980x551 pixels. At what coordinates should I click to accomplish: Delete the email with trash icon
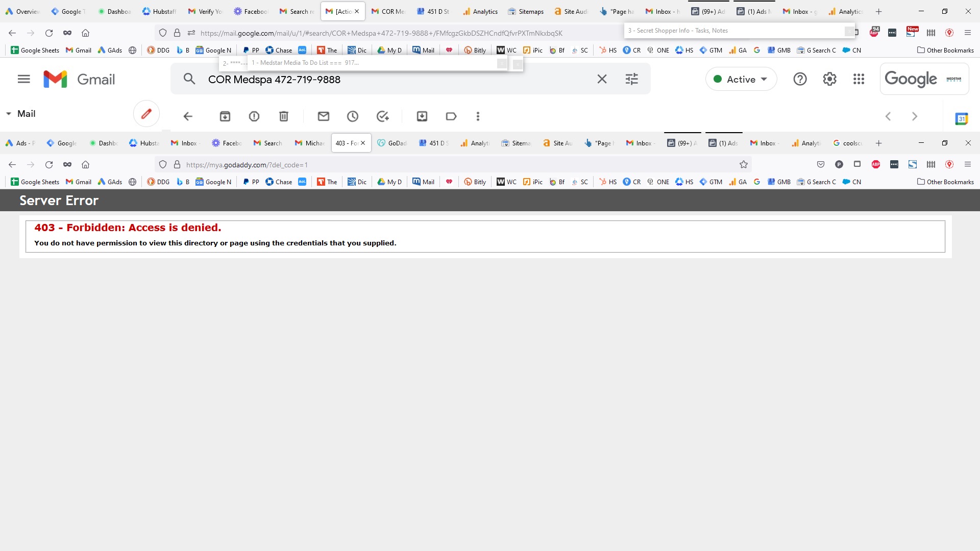click(x=284, y=116)
